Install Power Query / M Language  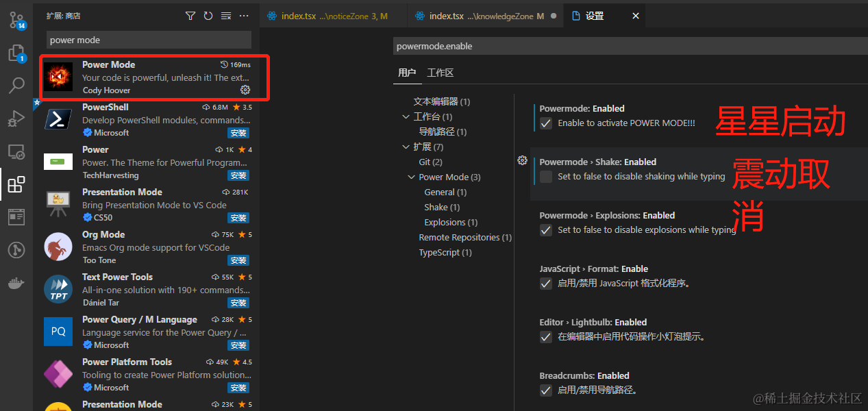pos(238,345)
